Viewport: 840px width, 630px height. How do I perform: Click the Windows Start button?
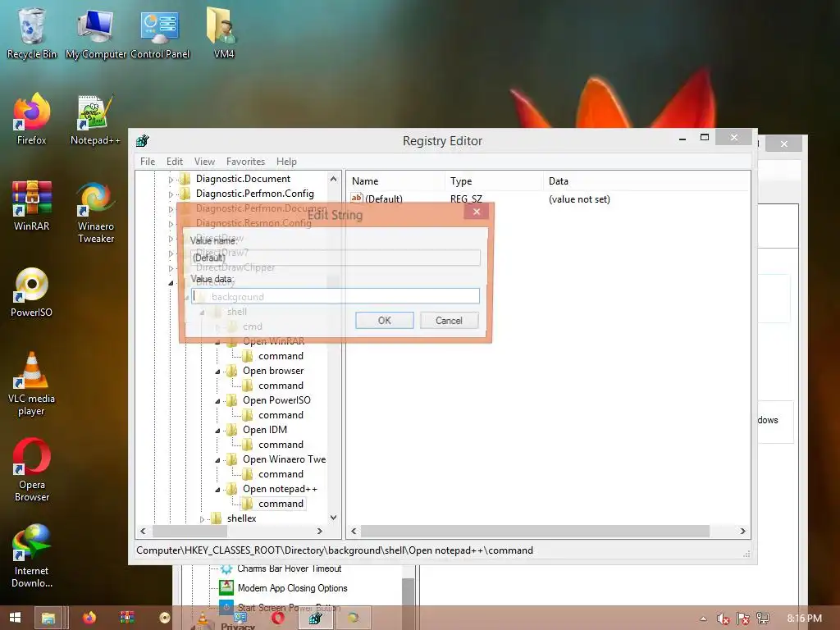[15, 618]
